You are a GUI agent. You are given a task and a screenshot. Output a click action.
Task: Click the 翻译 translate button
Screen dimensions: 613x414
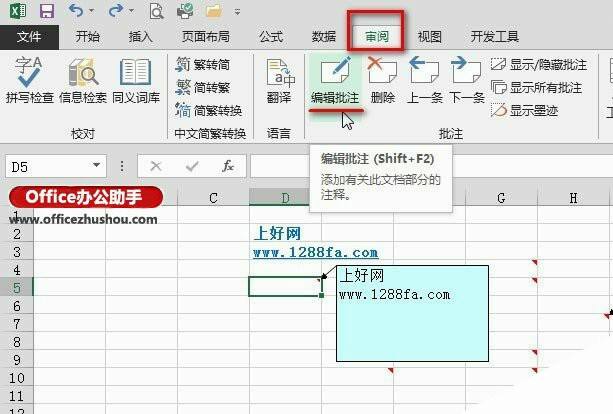279,81
